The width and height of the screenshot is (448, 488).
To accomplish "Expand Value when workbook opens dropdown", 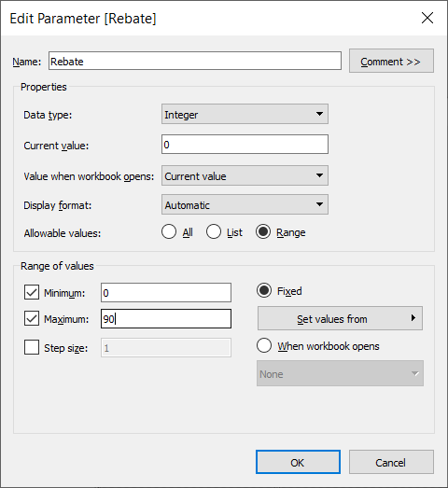I will [245, 175].
